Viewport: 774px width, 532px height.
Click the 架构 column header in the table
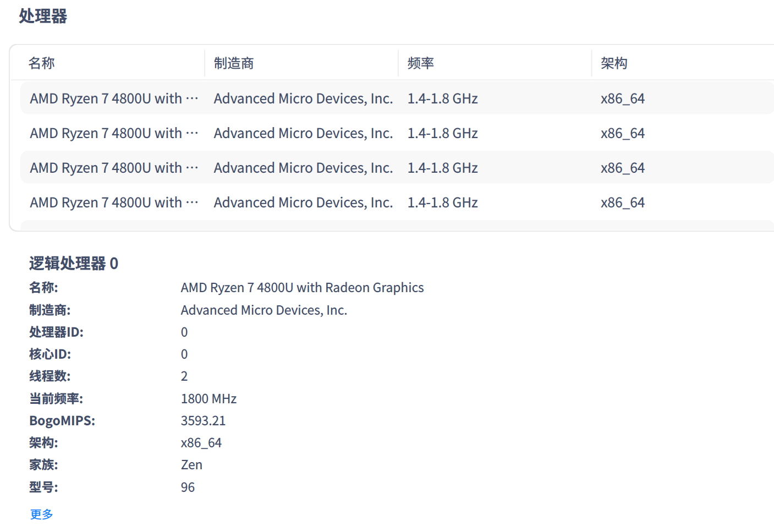[x=614, y=63]
